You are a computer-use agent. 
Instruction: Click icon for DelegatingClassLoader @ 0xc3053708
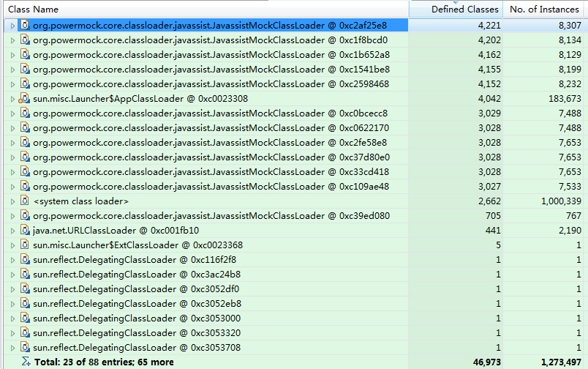[25, 347]
